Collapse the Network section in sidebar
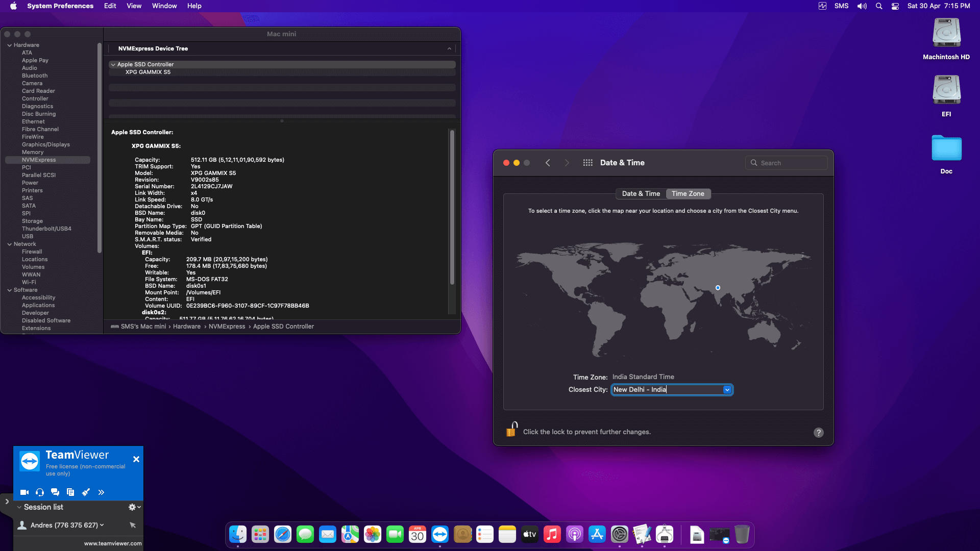This screenshot has height=551, width=980. tap(9, 244)
